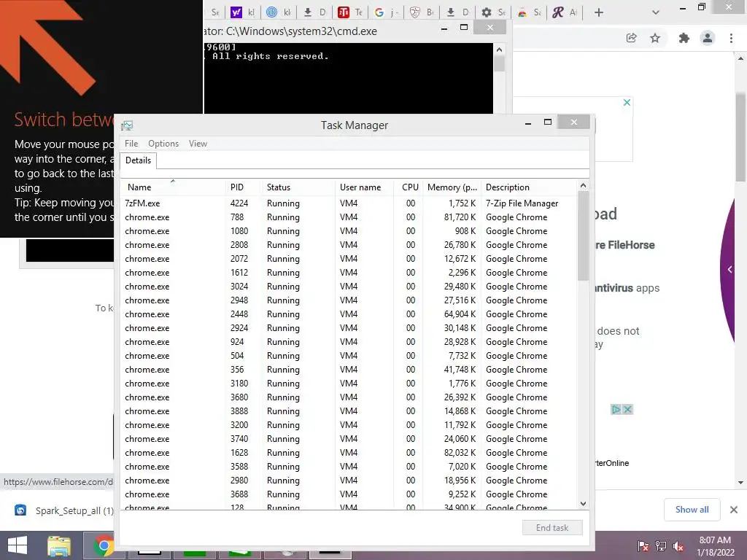Switch to the Chrome Settings gear tab
747x560 pixels.
click(492, 12)
